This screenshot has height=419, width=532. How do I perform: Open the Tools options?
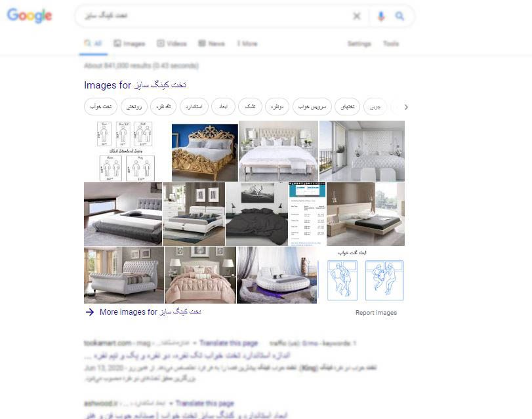pos(391,43)
